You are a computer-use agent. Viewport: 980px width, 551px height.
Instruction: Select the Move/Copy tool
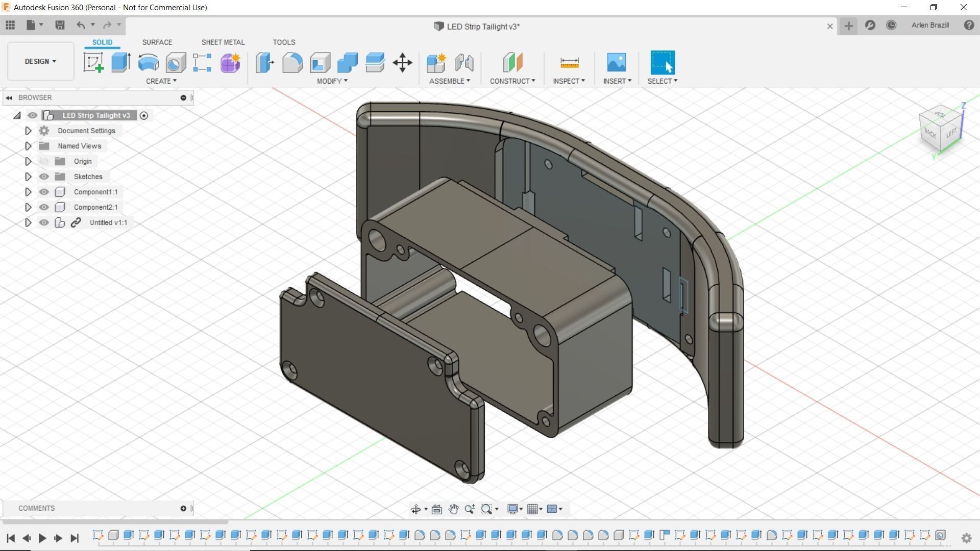[x=403, y=63]
